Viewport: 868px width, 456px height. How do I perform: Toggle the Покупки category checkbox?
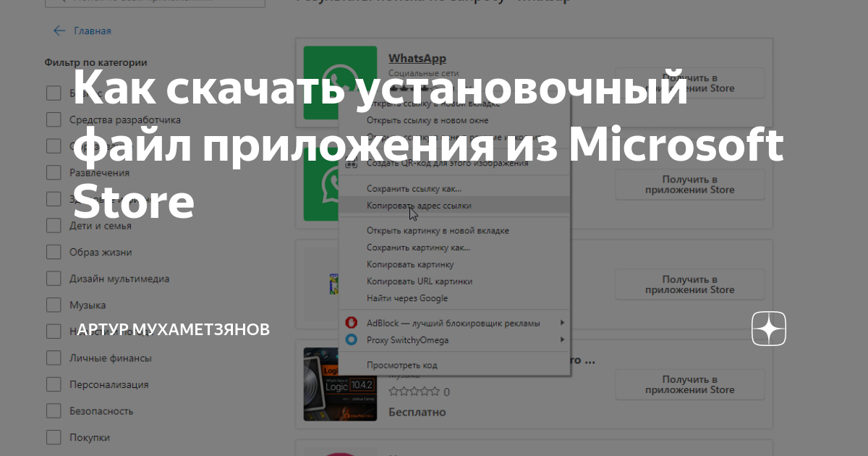coord(54,437)
